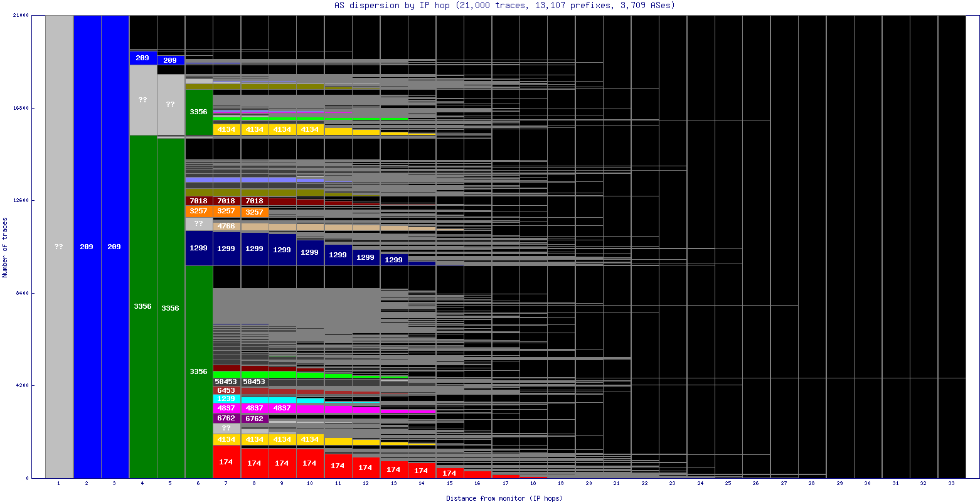The image size is (980, 502).
Task: Click the navy 1299 segment at hop 6
Action: pyautogui.click(x=199, y=248)
